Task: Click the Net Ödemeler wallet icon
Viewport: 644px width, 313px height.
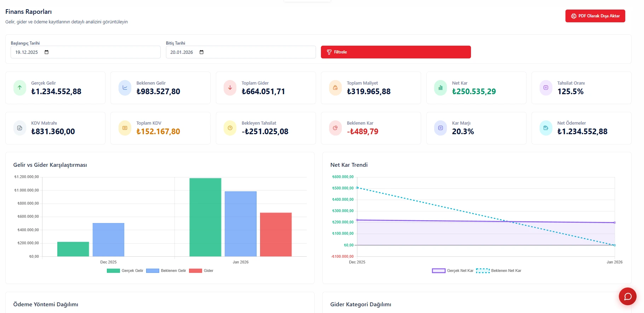Action: click(546, 128)
